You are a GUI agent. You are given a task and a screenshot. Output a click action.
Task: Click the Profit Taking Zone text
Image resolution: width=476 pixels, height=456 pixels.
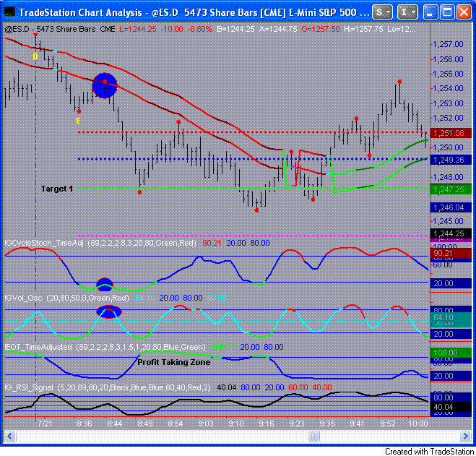point(174,362)
